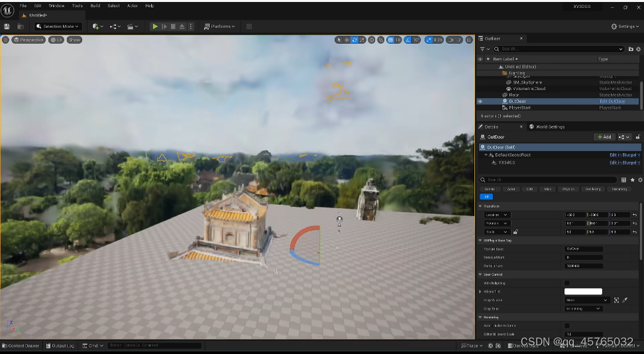The image size is (644, 354).
Task: Click Edit in Blueprint for DefaultSceneRoot
Action: click(x=625, y=155)
